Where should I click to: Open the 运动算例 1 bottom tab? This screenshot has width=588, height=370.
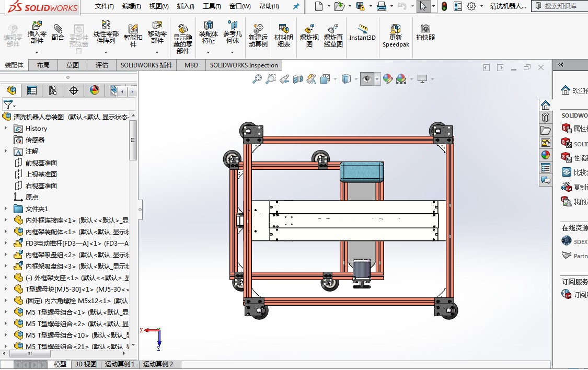[x=120, y=364]
